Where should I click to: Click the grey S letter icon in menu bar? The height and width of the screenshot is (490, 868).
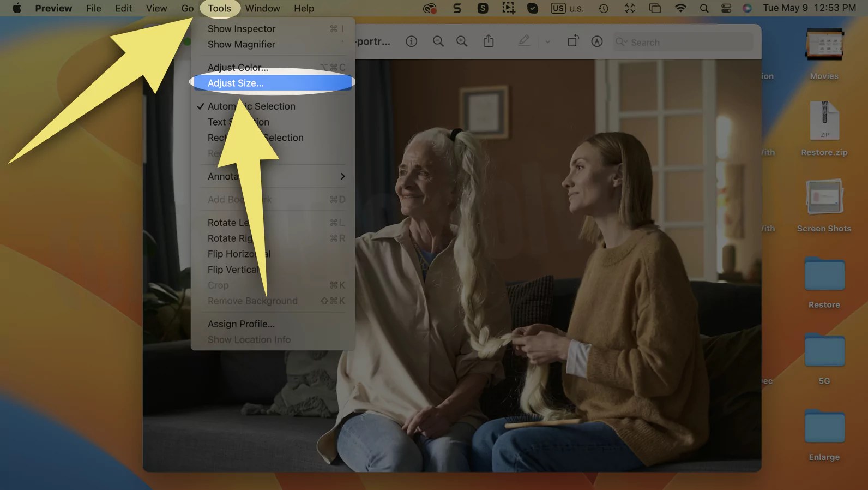[457, 8]
